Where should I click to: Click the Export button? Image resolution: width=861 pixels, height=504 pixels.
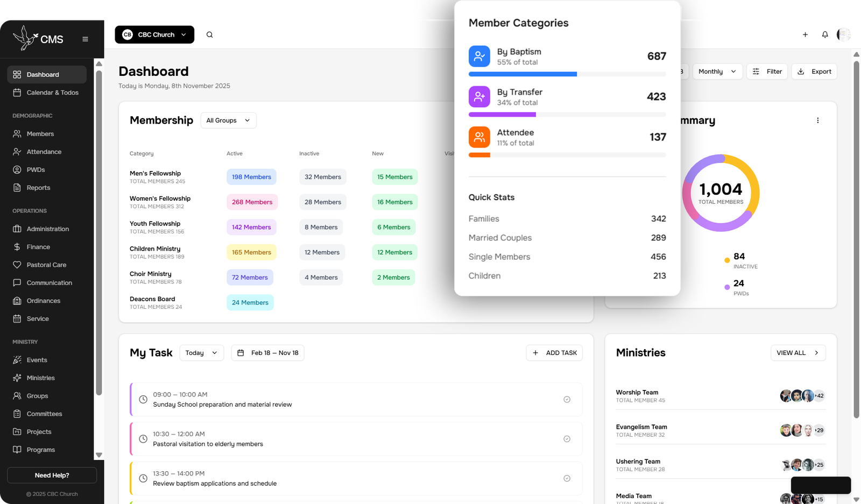814,72
